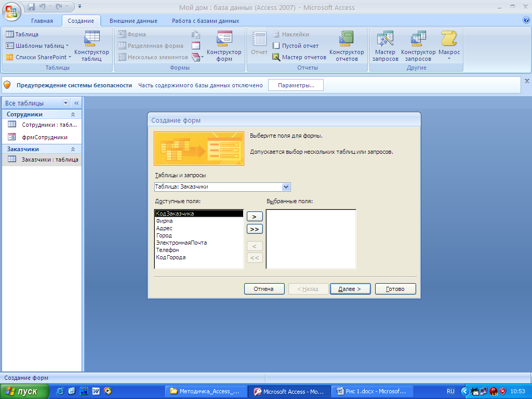The width and height of the screenshot is (532, 399).
Task: Close the security warning bar
Action: click(x=527, y=81)
